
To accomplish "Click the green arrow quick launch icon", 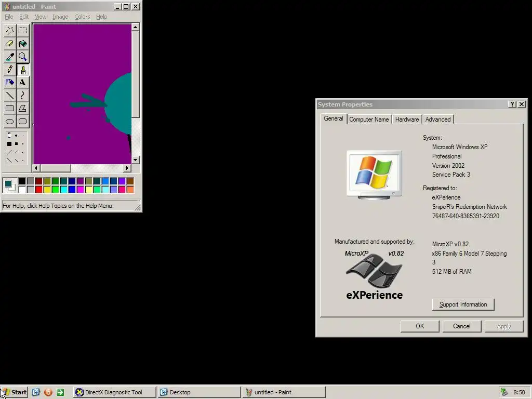I will [x=60, y=392].
